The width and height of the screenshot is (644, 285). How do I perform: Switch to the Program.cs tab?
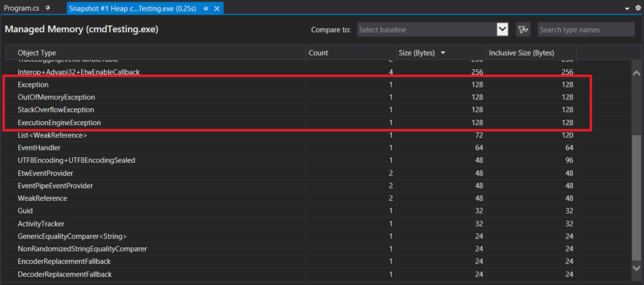(x=22, y=8)
